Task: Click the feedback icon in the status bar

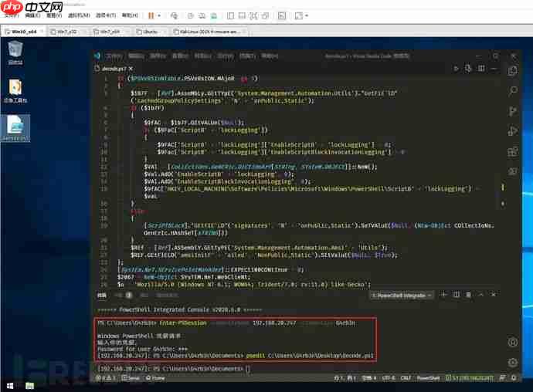Action: pyautogui.click(x=503, y=378)
